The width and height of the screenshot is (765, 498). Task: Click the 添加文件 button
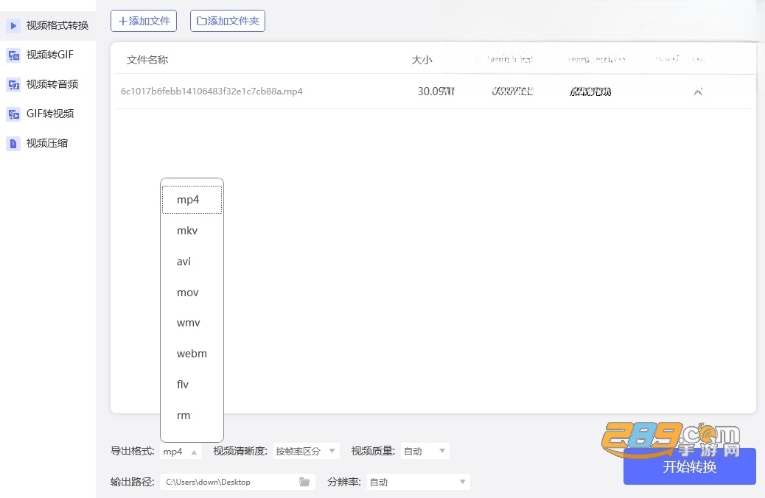(143, 21)
